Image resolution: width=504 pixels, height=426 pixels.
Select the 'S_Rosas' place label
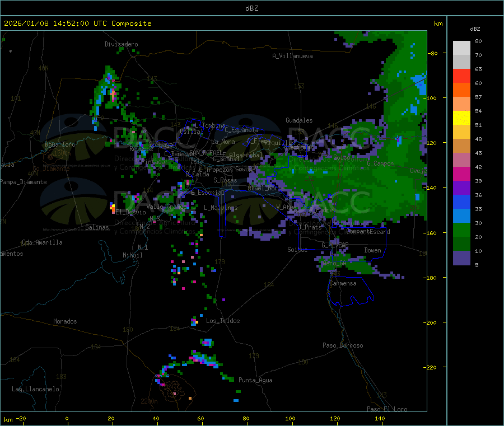225,180
